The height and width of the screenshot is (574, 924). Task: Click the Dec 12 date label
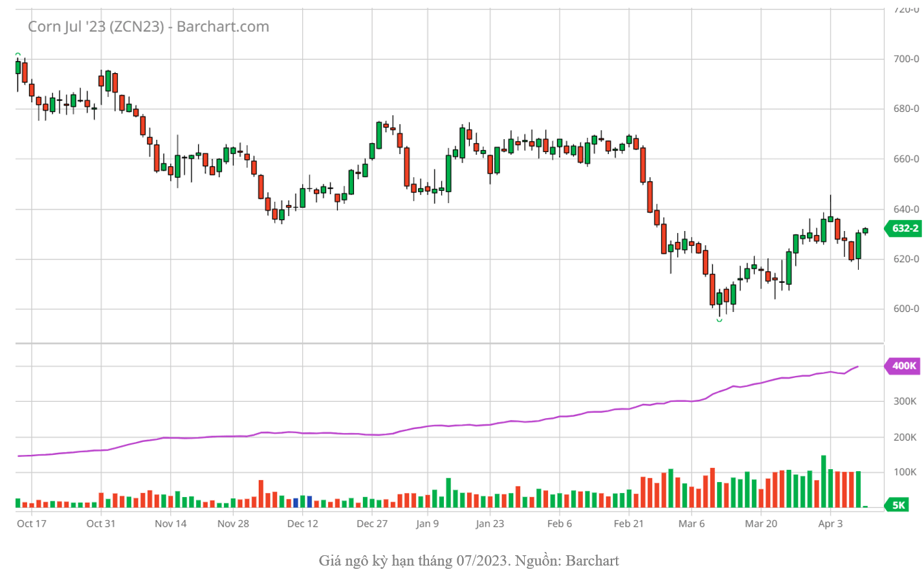(303, 524)
